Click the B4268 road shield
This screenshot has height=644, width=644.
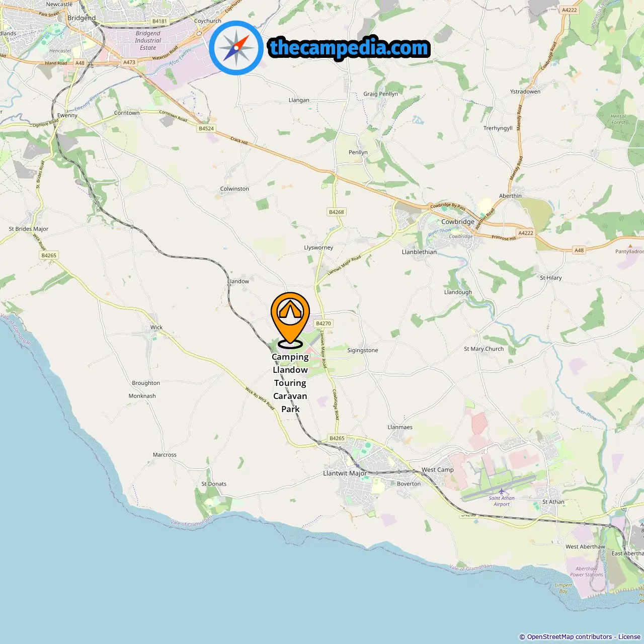pyautogui.click(x=337, y=212)
